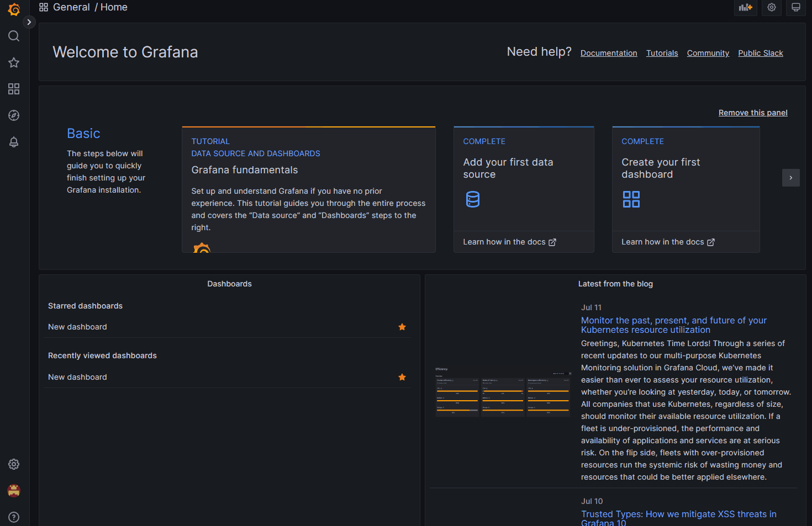Open the Documentation help link
Image resolution: width=812 pixels, height=526 pixels.
click(x=609, y=53)
